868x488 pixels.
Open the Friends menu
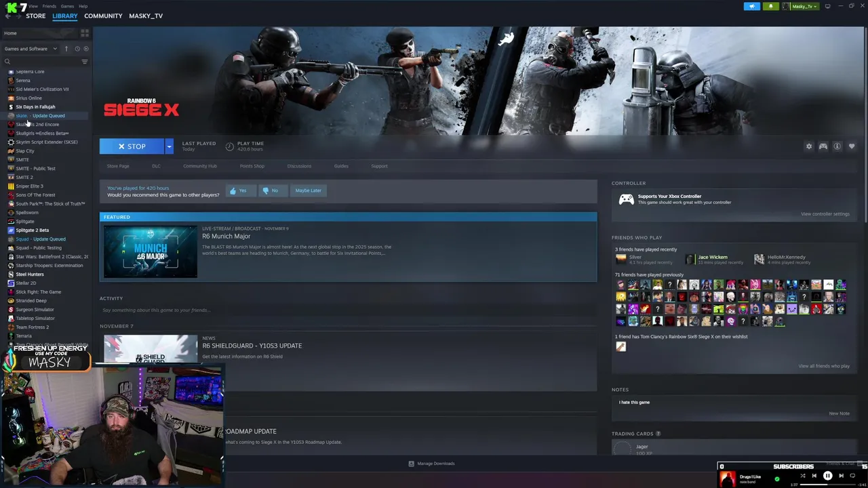click(x=50, y=6)
